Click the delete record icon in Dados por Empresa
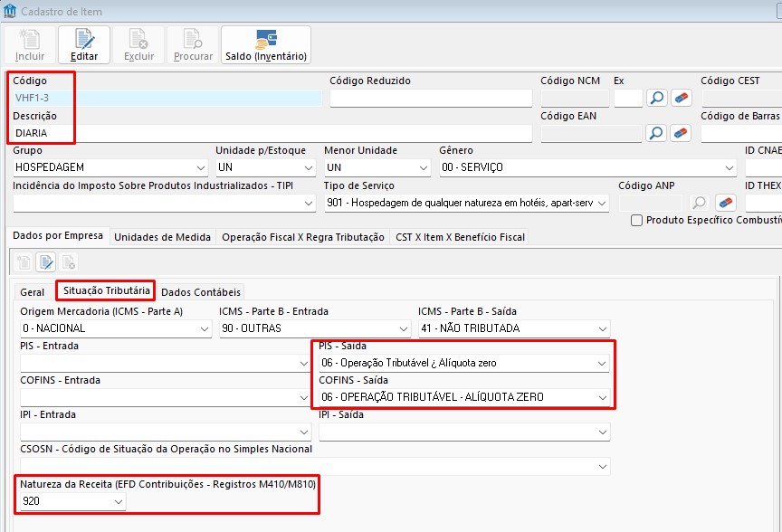Viewport: 782px width, 532px height. 68,261
